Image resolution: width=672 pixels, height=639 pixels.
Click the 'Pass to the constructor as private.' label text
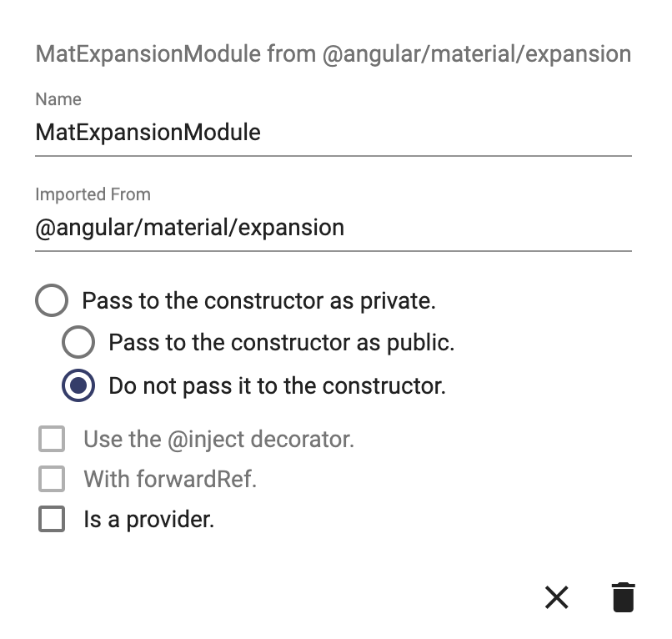258,300
